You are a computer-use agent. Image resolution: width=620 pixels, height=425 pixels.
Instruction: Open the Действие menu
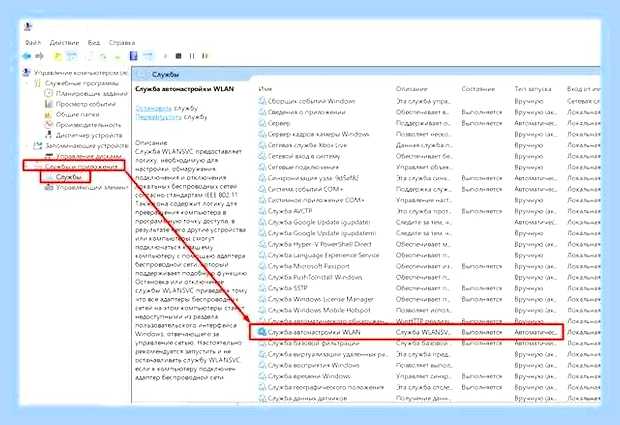tap(64, 42)
